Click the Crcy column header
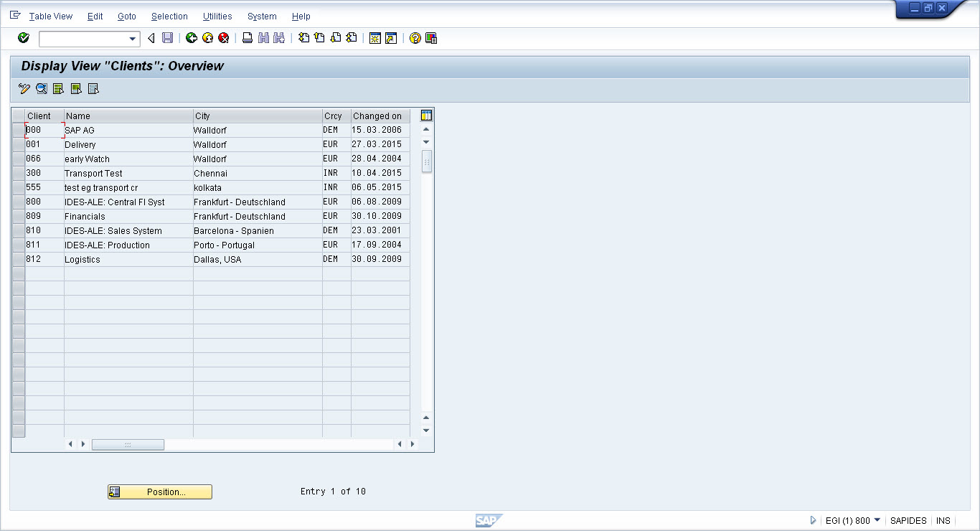Image resolution: width=980 pixels, height=531 pixels. (336, 116)
